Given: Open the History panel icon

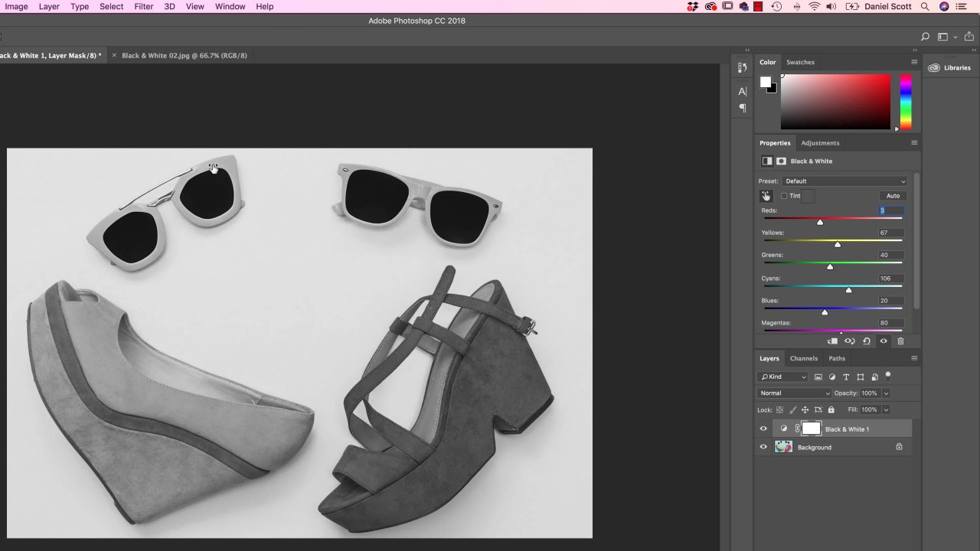Looking at the screenshot, I should [x=742, y=67].
